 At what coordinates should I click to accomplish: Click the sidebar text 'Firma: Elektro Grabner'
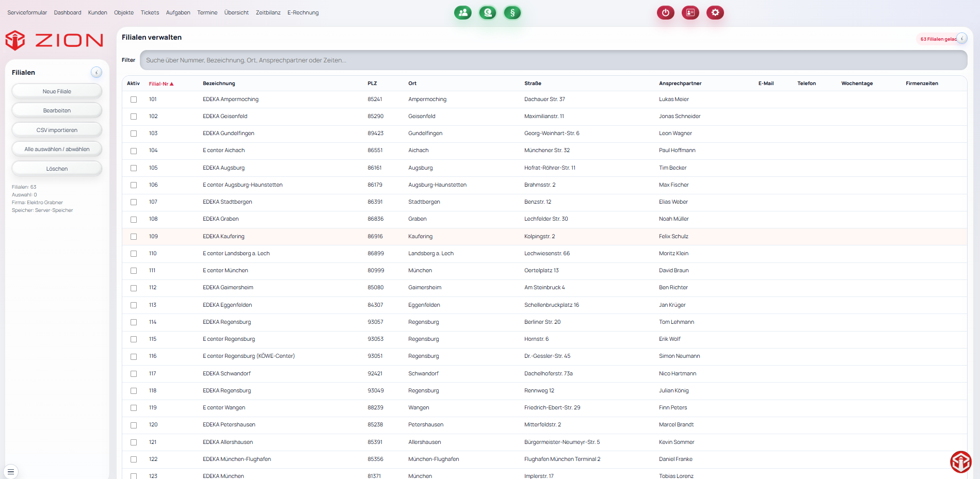pyautogui.click(x=37, y=203)
